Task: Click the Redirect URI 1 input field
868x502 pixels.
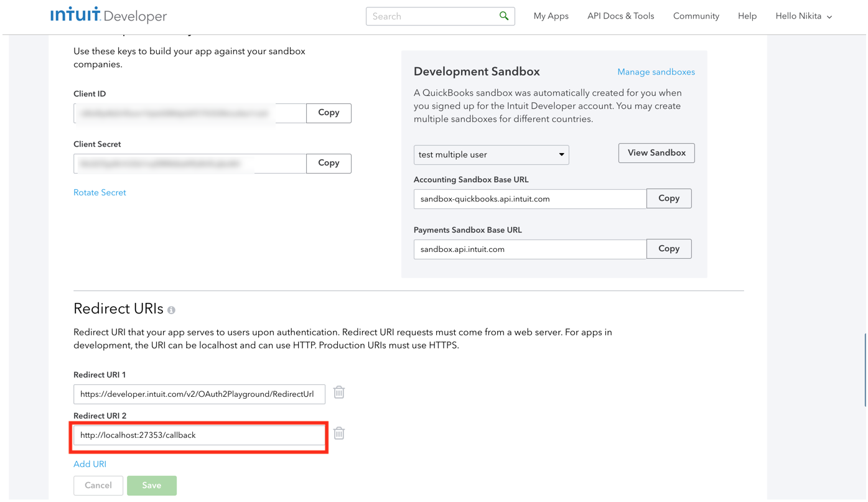Action: tap(199, 394)
